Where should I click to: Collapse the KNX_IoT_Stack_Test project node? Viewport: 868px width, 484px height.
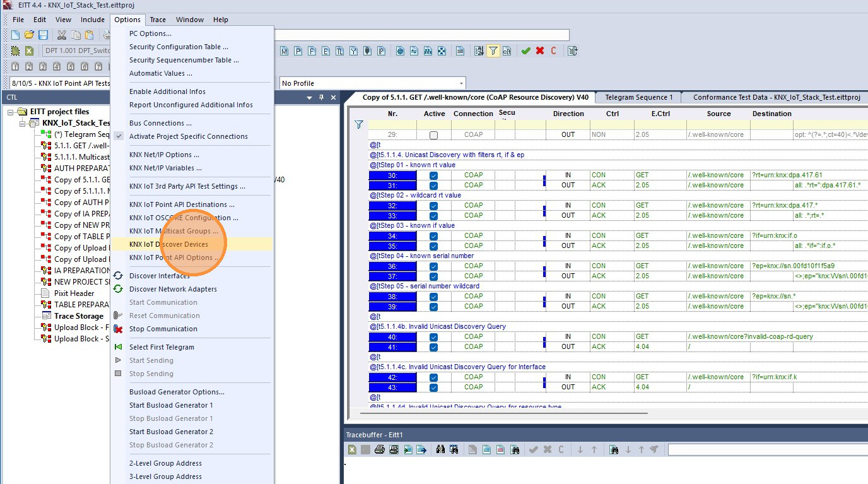click(23, 123)
